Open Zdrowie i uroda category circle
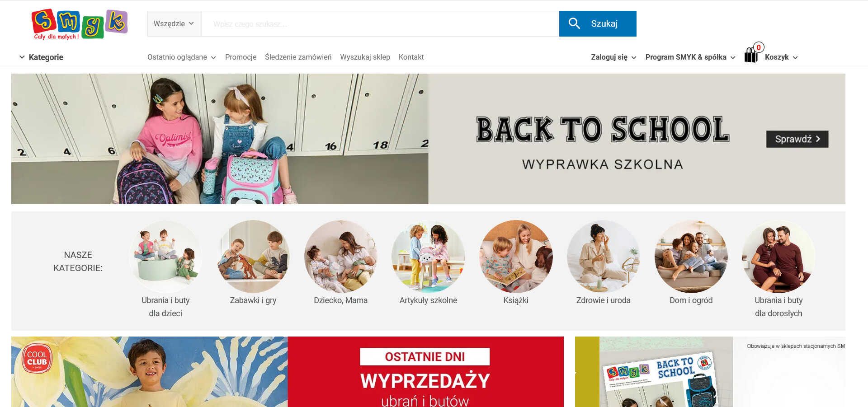868x407 pixels. (x=604, y=257)
